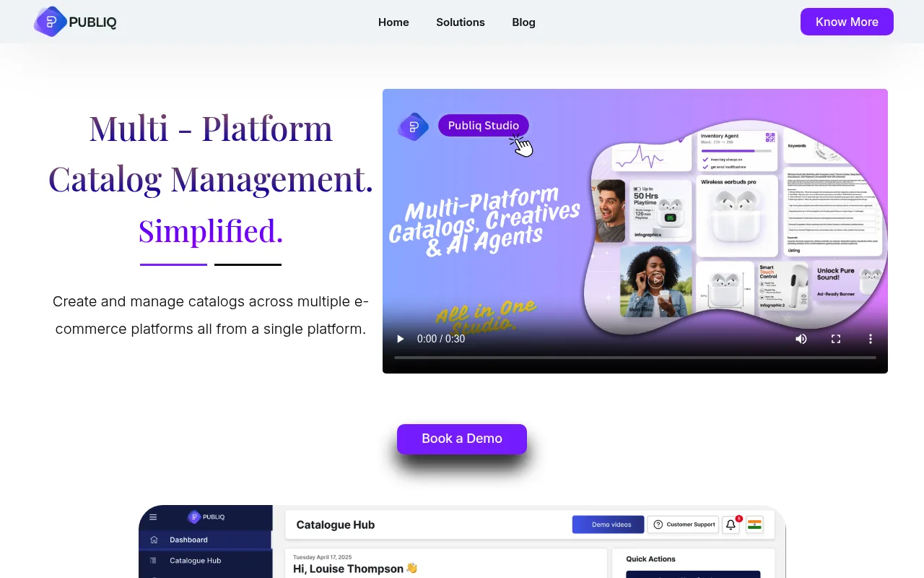Screen dimensions: 924x578
Task: Click the list icon beside Catalogue Hub
Action: pyautogui.click(x=153, y=561)
